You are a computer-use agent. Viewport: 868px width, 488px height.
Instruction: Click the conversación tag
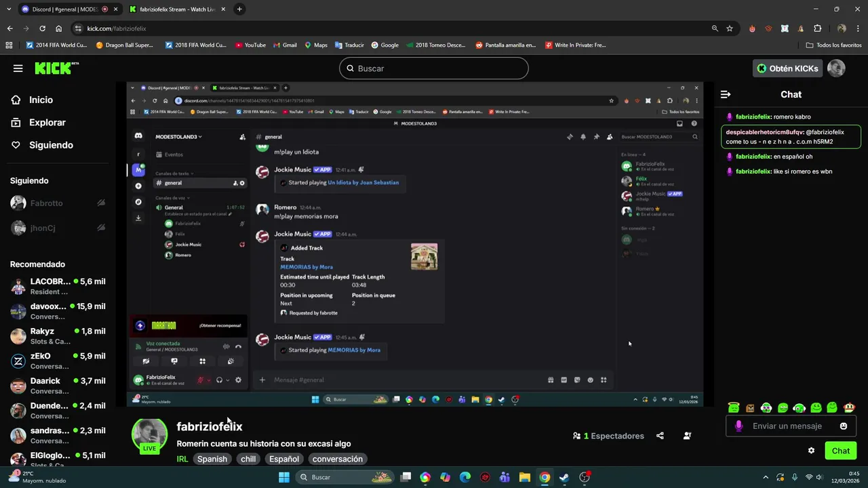[338, 459]
